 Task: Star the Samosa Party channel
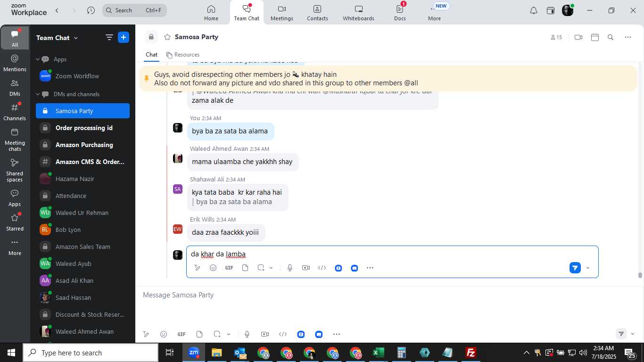tap(167, 37)
